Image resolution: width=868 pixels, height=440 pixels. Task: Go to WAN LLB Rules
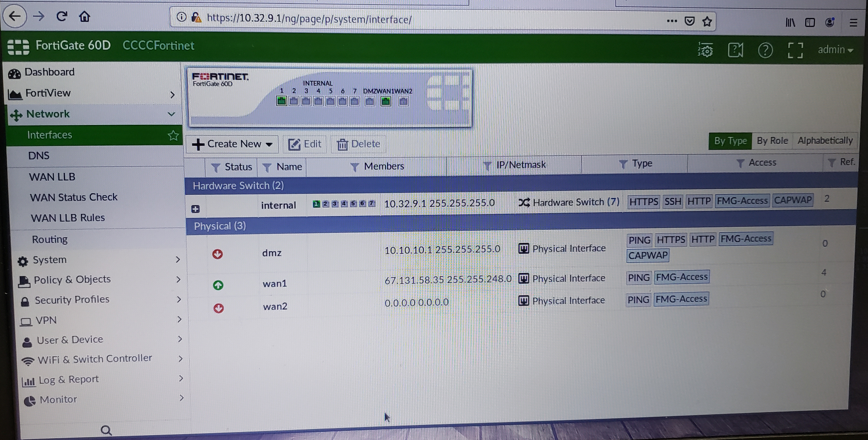pyautogui.click(x=68, y=218)
